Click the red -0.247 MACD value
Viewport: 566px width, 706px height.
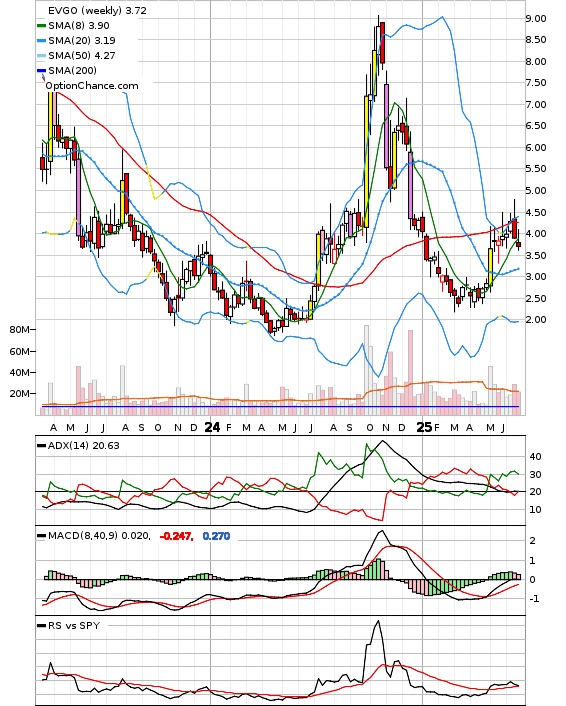pyautogui.click(x=177, y=536)
